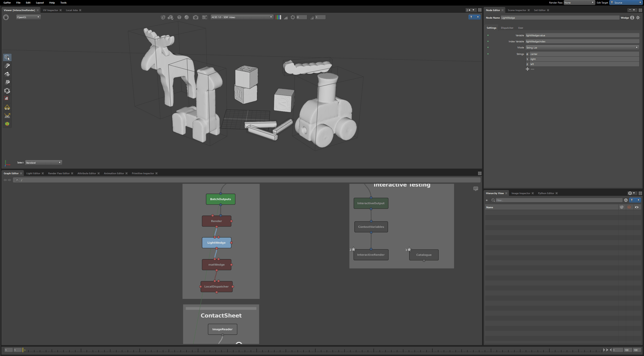Click the Node Name field LightWedge

pyautogui.click(x=560, y=18)
